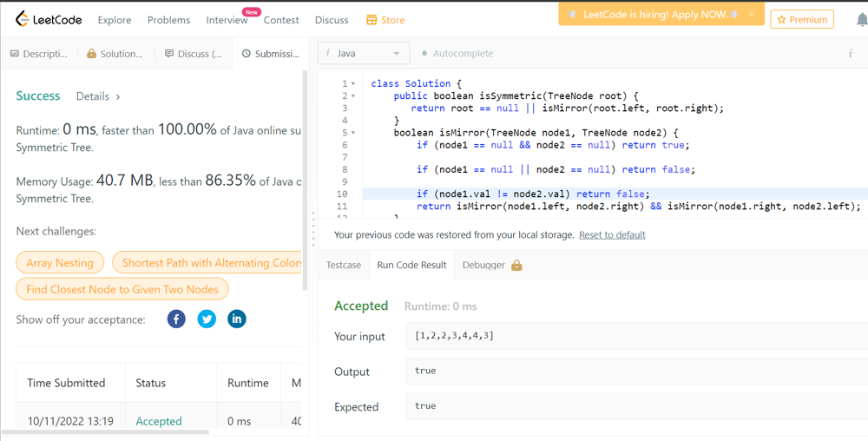This screenshot has height=441, width=868.
Task: Click the Store cart icon
Action: coord(372,20)
